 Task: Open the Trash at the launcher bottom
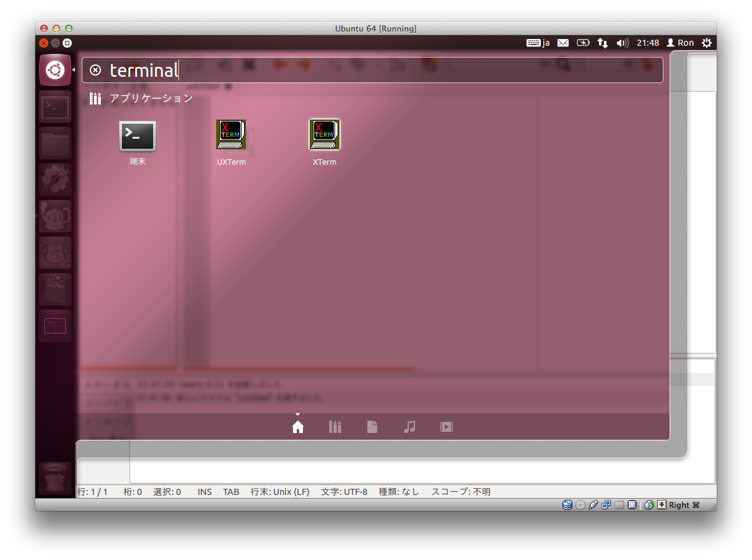click(55, 478)
